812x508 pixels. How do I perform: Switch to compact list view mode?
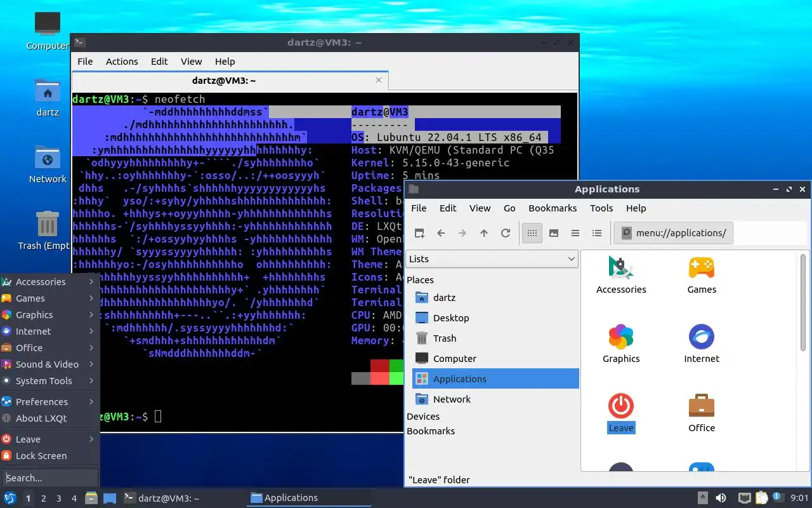point(575,233)
